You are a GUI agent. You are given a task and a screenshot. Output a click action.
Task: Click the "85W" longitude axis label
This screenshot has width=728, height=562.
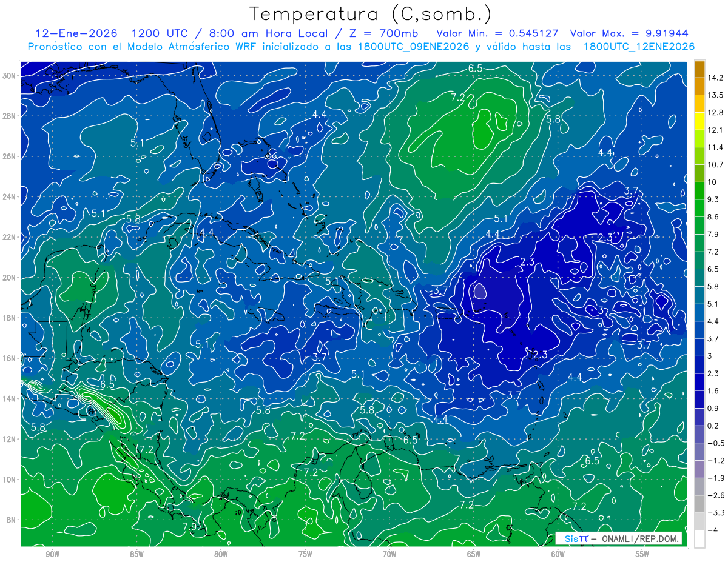(136, 554)
